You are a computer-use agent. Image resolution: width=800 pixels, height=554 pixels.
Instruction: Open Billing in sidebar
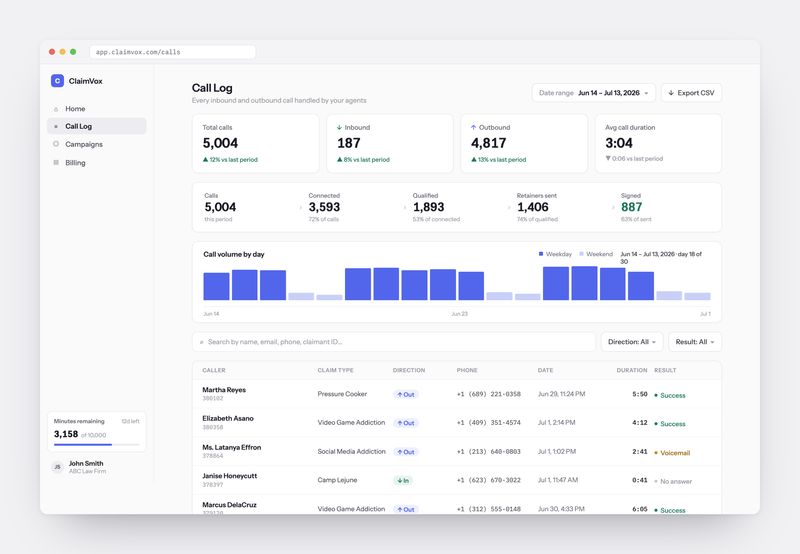point(96,163)
